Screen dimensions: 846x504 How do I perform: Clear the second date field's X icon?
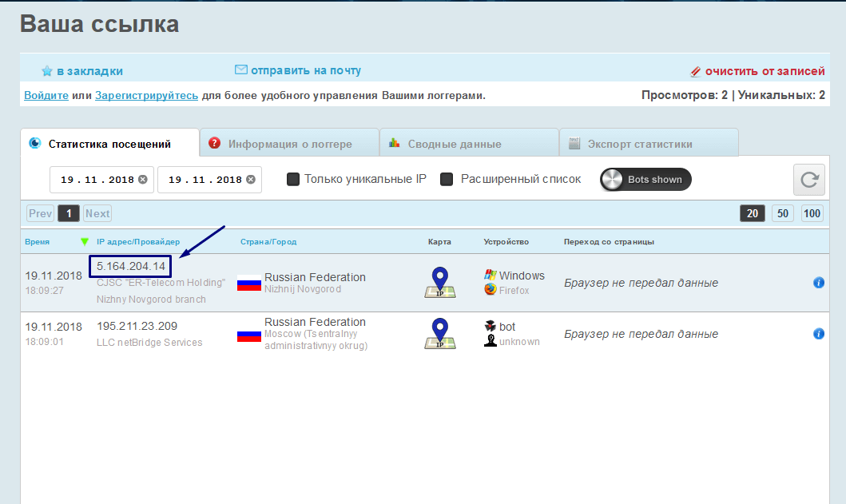click(251, 180)
